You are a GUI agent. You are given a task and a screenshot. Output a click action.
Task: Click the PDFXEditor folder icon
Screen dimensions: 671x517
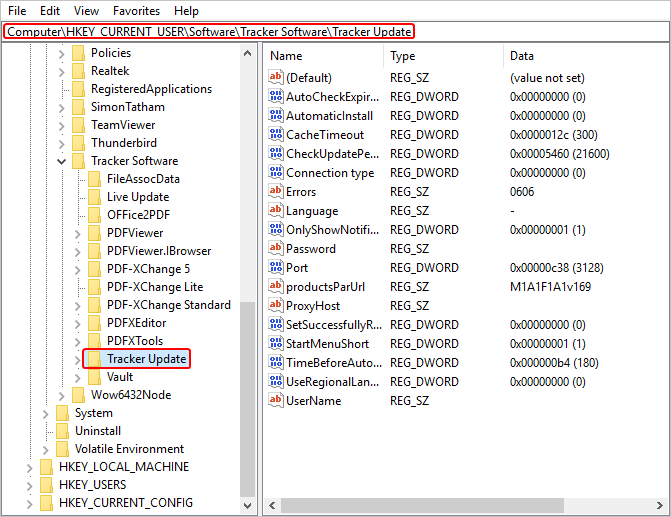coord(94,323)
